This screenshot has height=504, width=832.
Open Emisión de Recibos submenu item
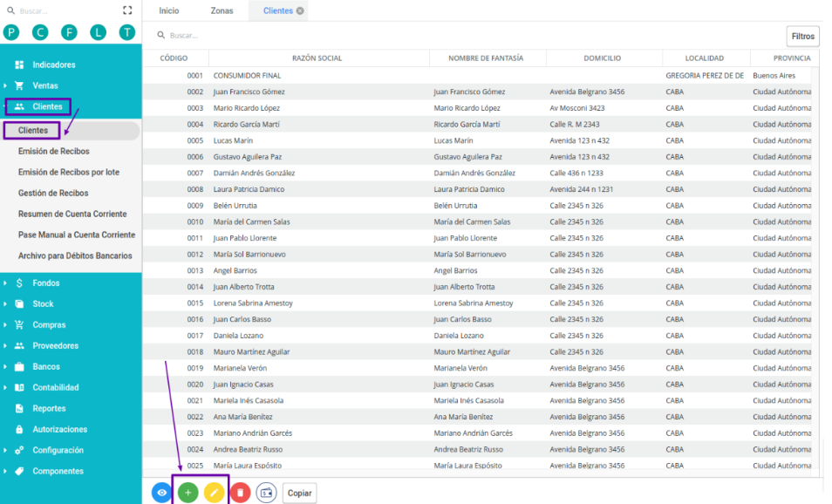(x=53, y=151)
